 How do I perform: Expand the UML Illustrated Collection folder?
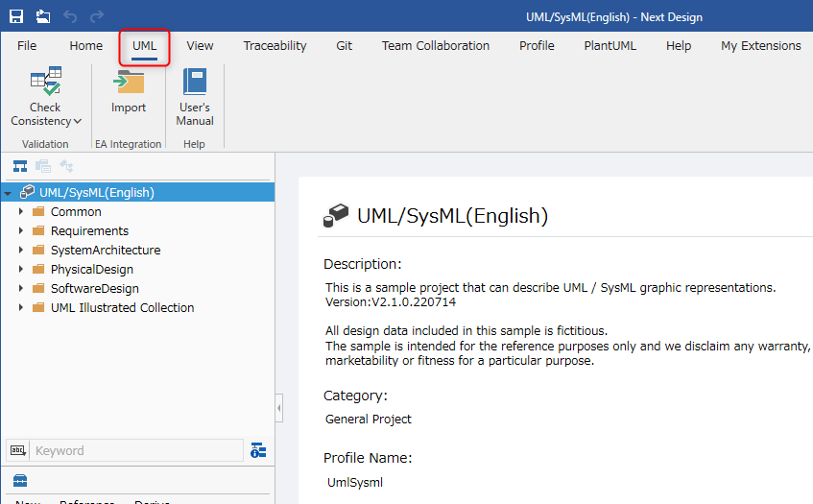(21, 307)
